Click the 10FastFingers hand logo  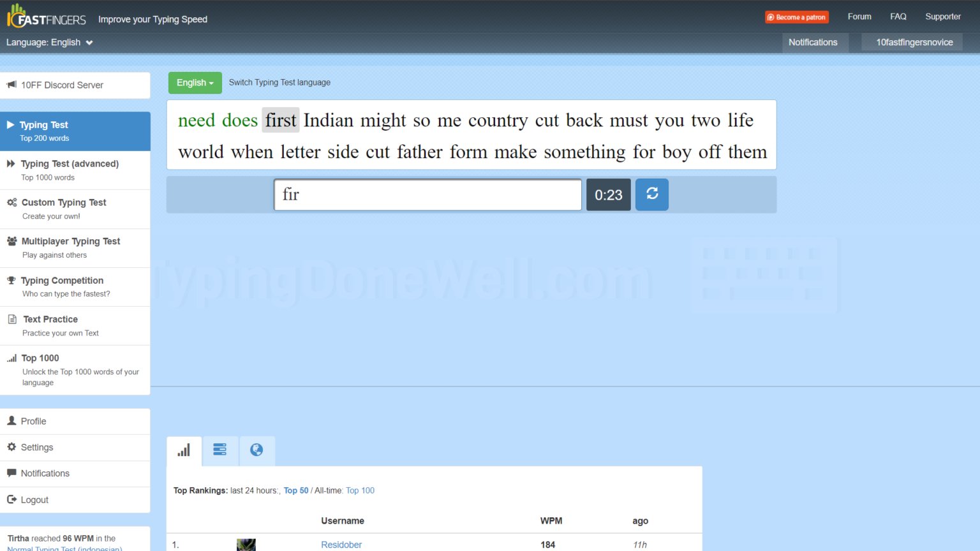click(x=16, y=16)
